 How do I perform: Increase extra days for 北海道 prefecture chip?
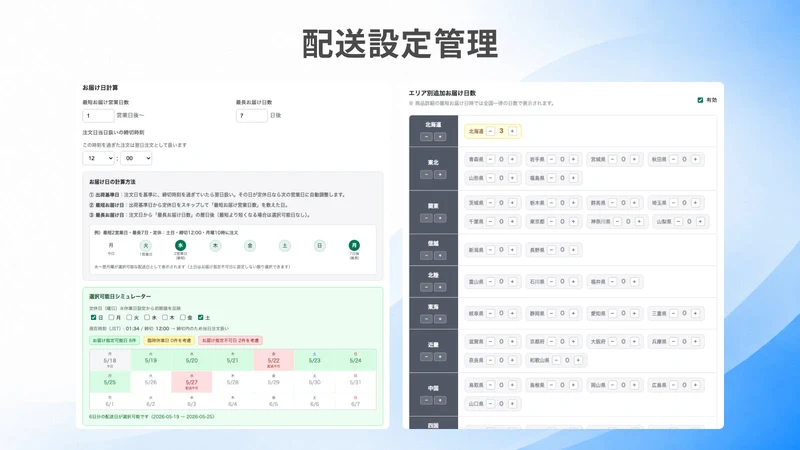coord(512,131)
